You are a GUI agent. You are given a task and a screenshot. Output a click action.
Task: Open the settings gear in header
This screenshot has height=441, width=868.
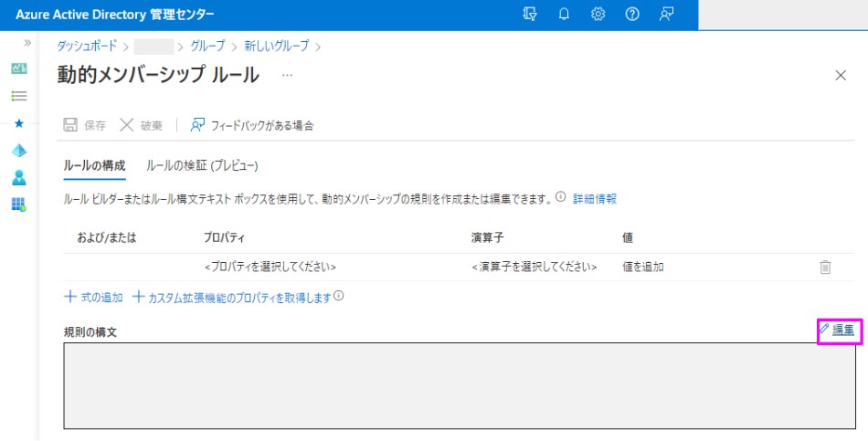click(598, 15)
